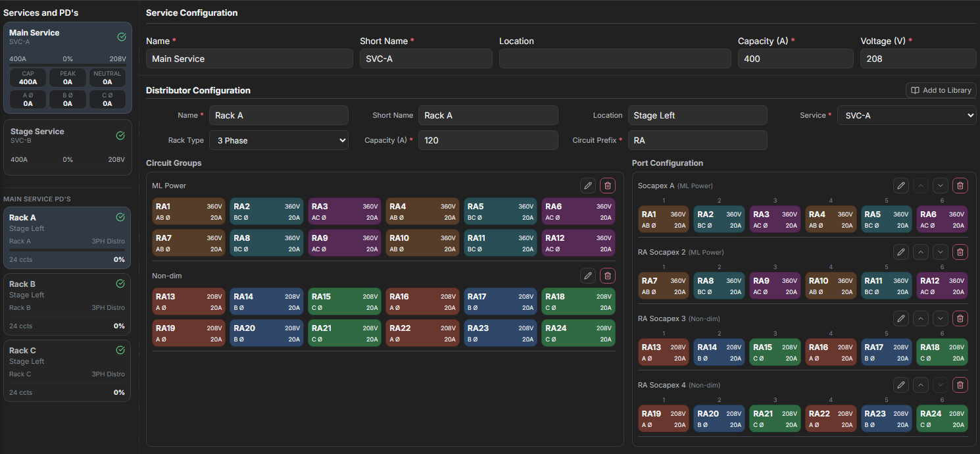Edit the Socapex A port
The width and height of the screenshot is (980, 454).
click(901, 186)
